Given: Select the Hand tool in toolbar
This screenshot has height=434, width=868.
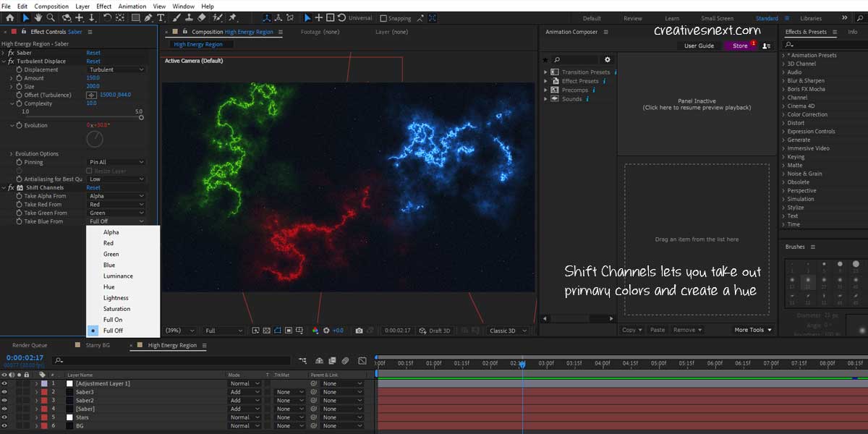Looking at the screenshot, I should point(38,17).
